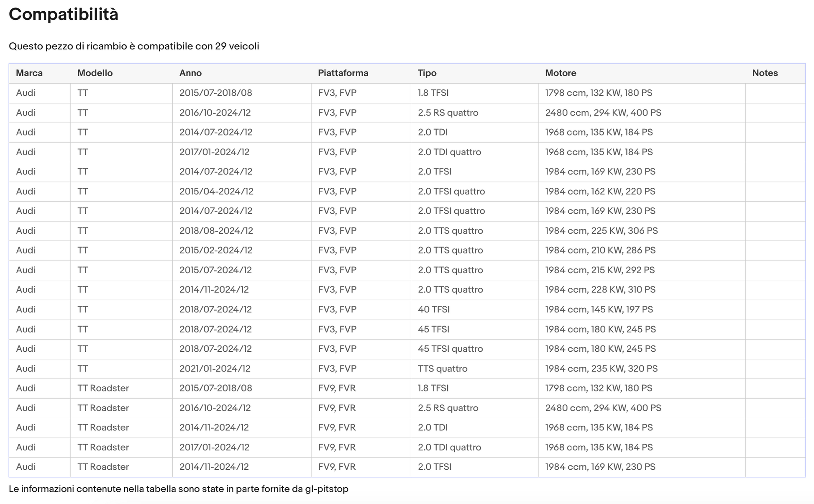814x504 pixels.
Task: Select the 2018/08-2024/12 TTS quattro row
Action: click(x=407, y=231)
